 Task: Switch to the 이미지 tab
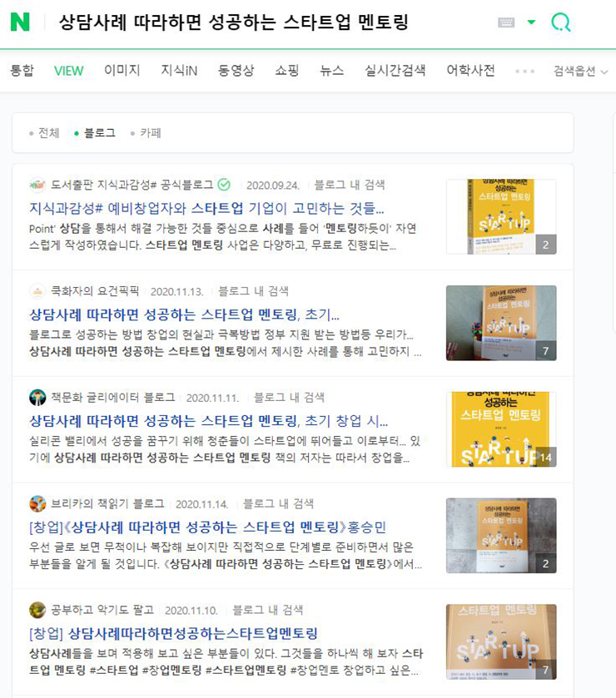[122, 71]
